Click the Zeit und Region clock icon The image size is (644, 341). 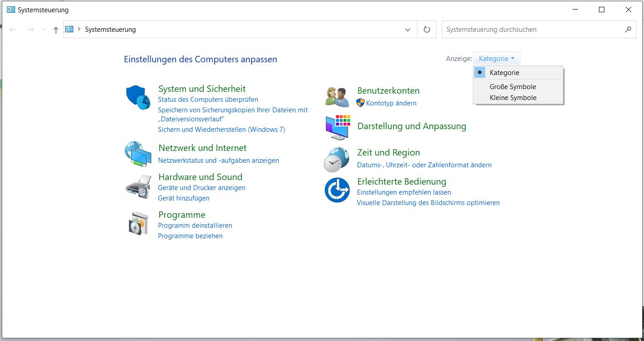coord(336,160)
